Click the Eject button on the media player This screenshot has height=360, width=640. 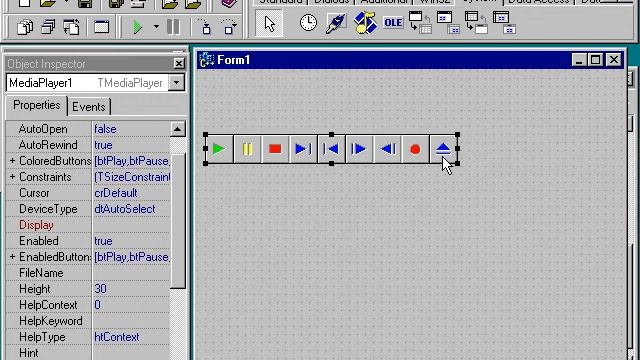point(443,149)
